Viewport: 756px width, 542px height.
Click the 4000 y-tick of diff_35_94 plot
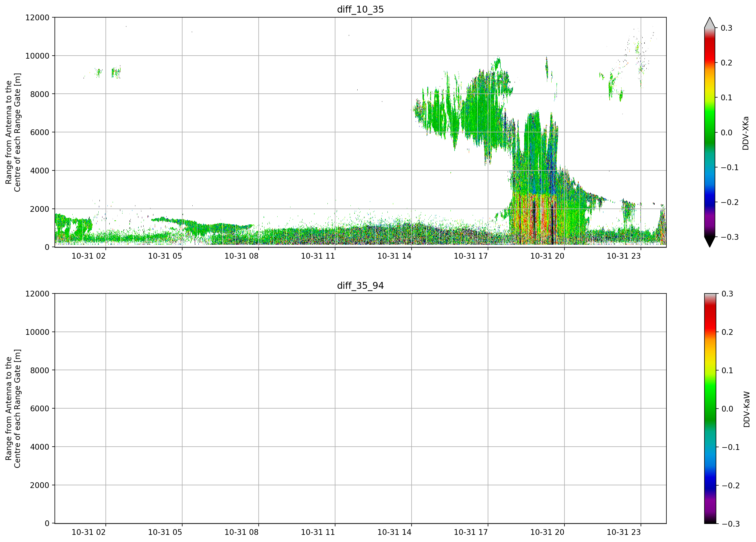40,447
